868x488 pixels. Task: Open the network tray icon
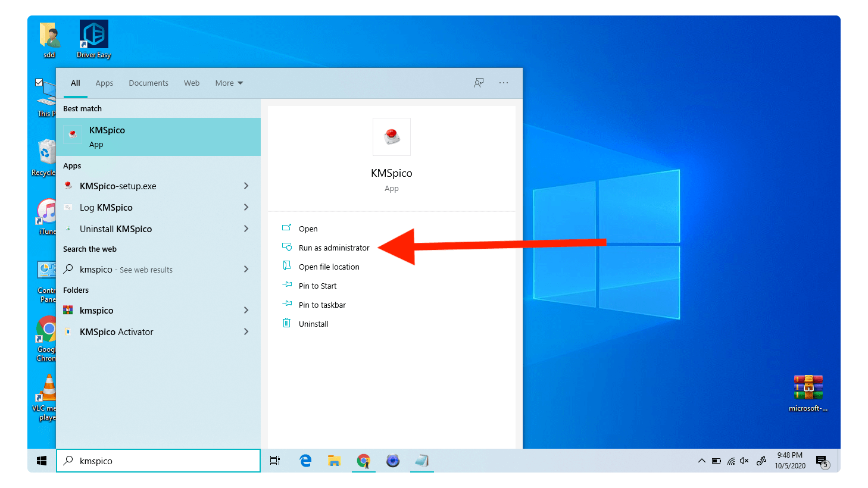point(731,461)
